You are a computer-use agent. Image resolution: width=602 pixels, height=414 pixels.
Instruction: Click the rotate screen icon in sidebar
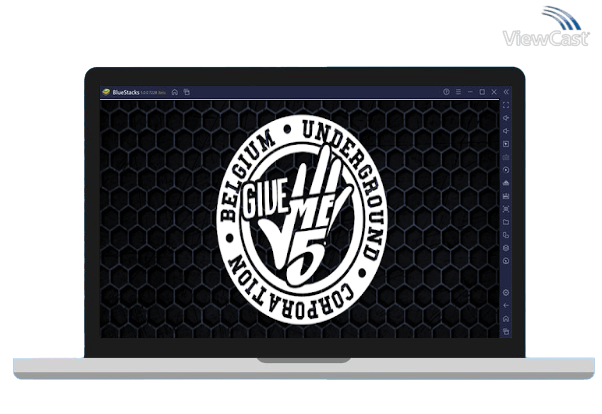pyautogui.click(x=506, y=235)
